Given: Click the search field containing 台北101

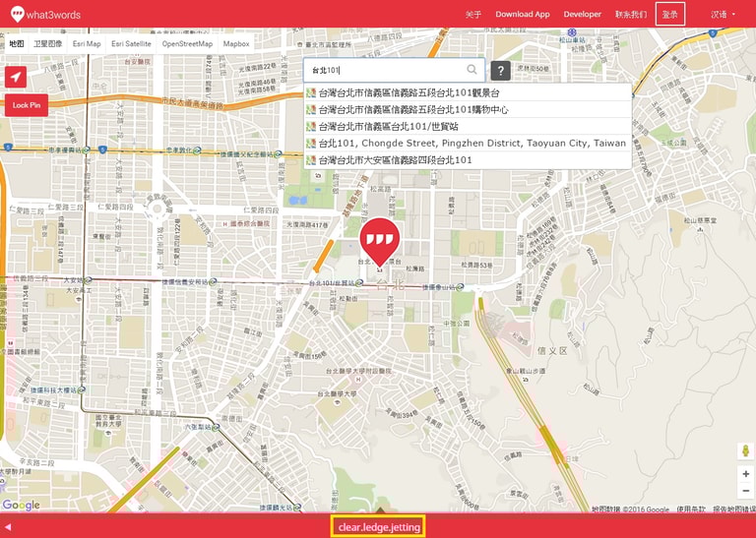Looking at the screenshot, I should coord(394,70).
